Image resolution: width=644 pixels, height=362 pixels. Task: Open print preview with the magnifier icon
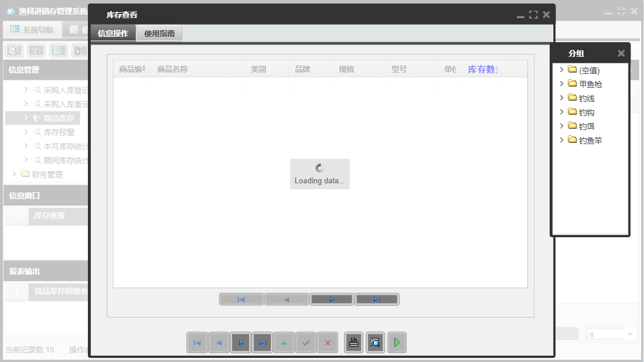(x=375, y=343)
